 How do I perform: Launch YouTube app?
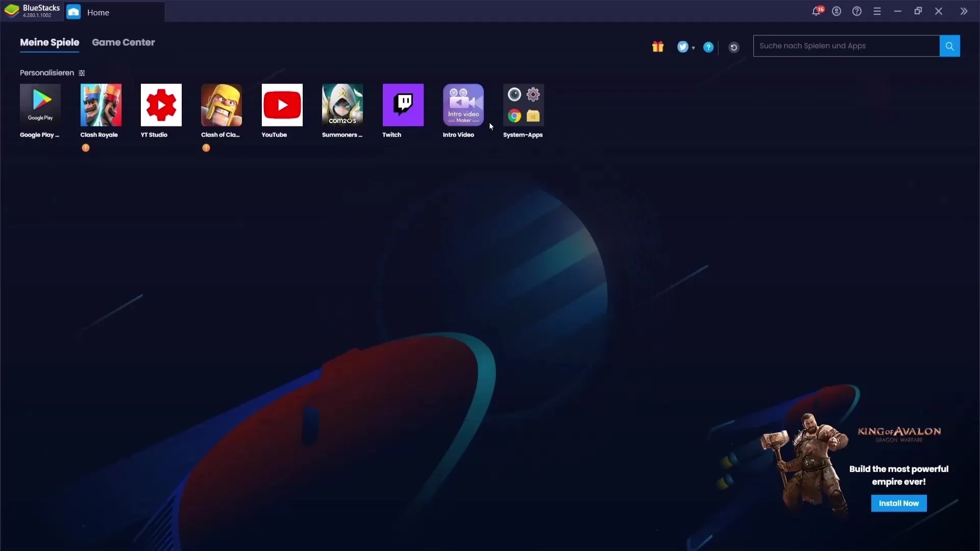point(282,105)
